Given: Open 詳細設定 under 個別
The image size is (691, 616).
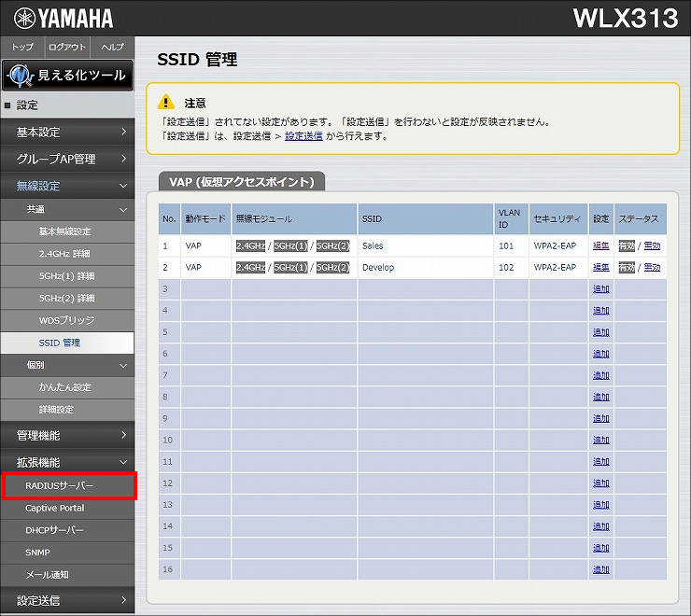Looking at the screenshot, I should (67, 410).
